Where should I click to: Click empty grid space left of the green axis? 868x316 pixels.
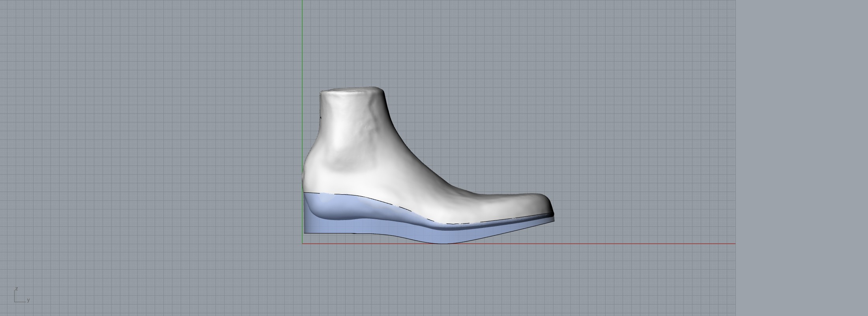[x=158, y=138]
